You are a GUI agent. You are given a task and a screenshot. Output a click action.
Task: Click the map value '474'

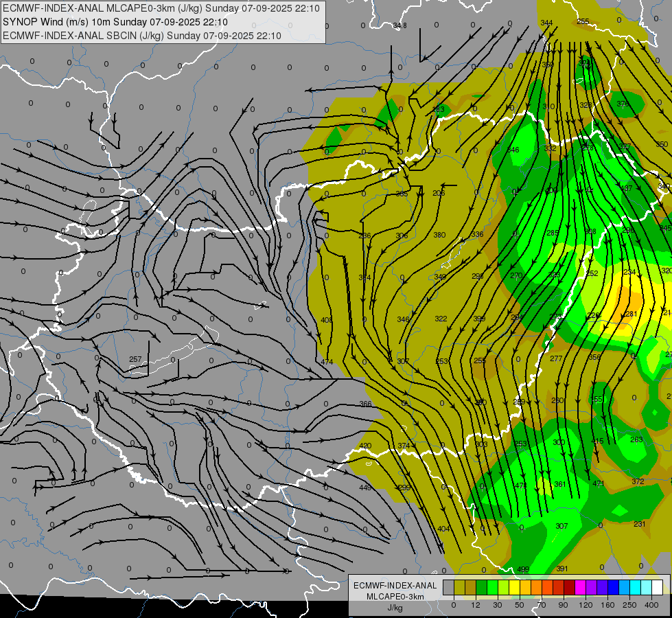click(x=327, y=362)
